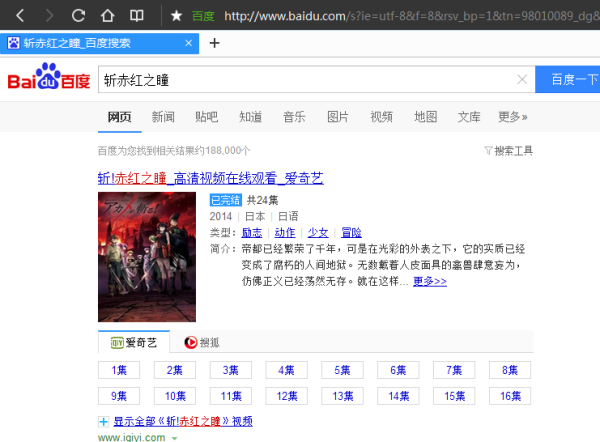Click the 励志 genre link

click(x=252, y=232)
